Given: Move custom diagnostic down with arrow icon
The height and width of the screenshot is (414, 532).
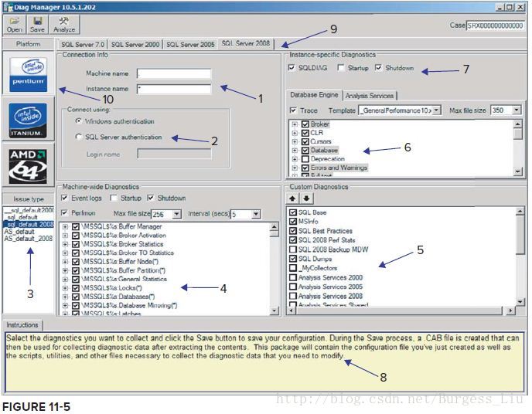Looking at the screenshot, I should pyautogui.click(x=306, y=199).
